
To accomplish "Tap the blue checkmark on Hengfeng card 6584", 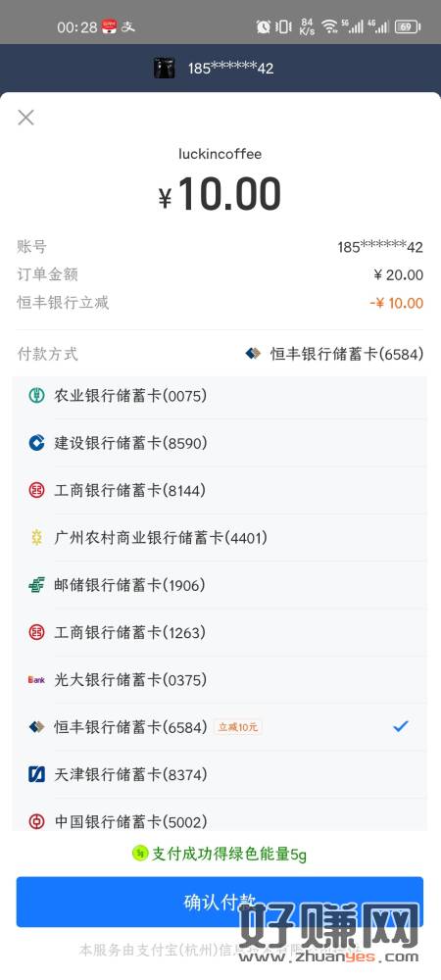I will tap(401, 726).
